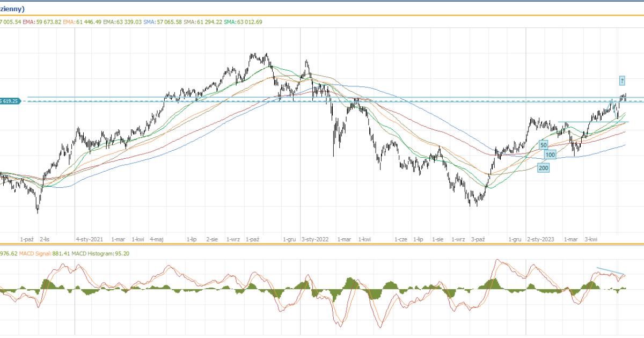
Task: Click the question mark annotation box
Action: [x=622, y=81]
